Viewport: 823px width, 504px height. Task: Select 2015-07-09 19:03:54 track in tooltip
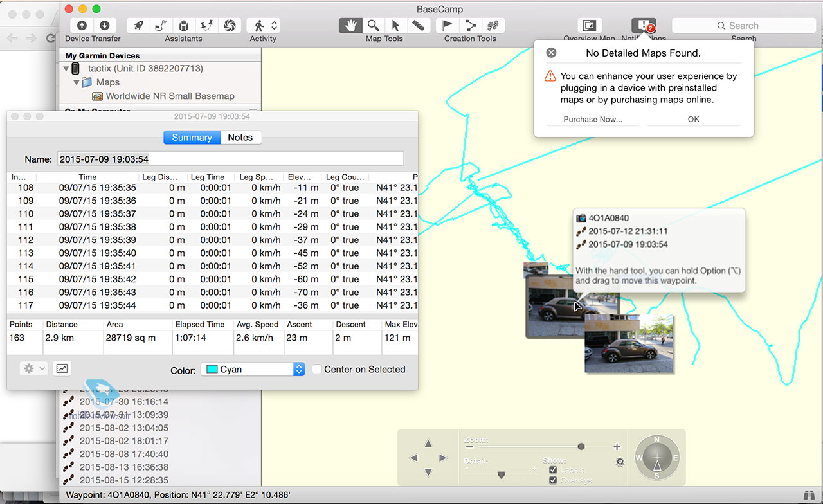622,244
